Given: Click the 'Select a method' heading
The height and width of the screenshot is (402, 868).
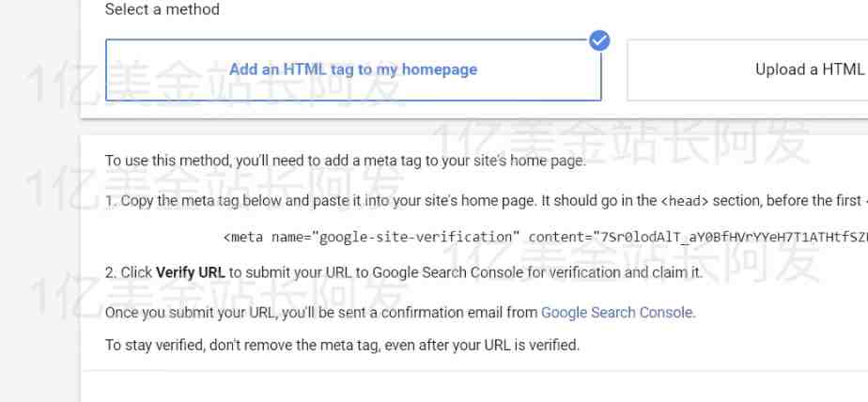Looking at the screenshot, I should (163, 9).
